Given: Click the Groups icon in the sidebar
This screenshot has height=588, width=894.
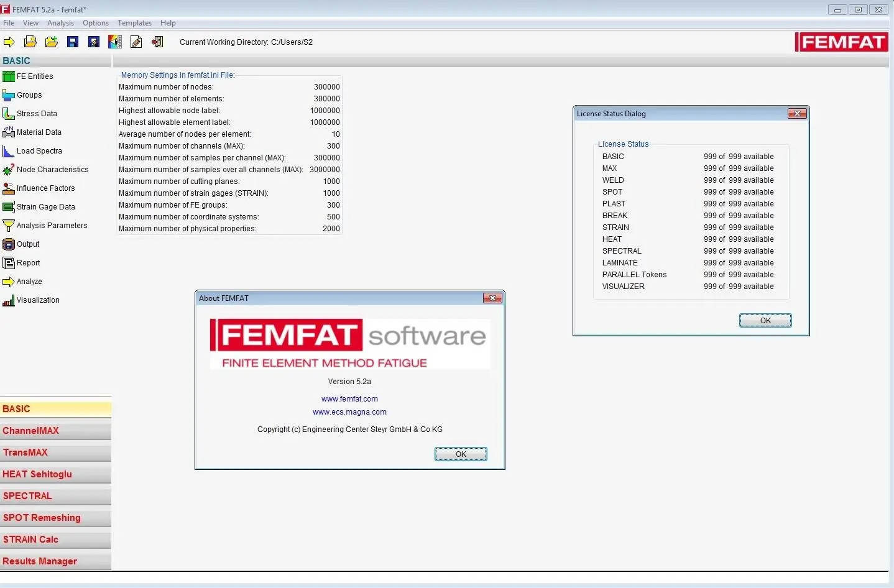Looking at the screenshot, I should (x=9, y=95).
